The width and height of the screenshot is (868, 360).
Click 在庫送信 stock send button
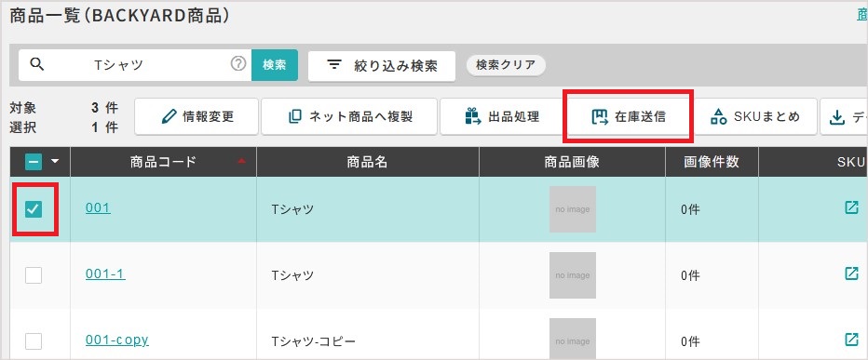[x=628, y=116]
